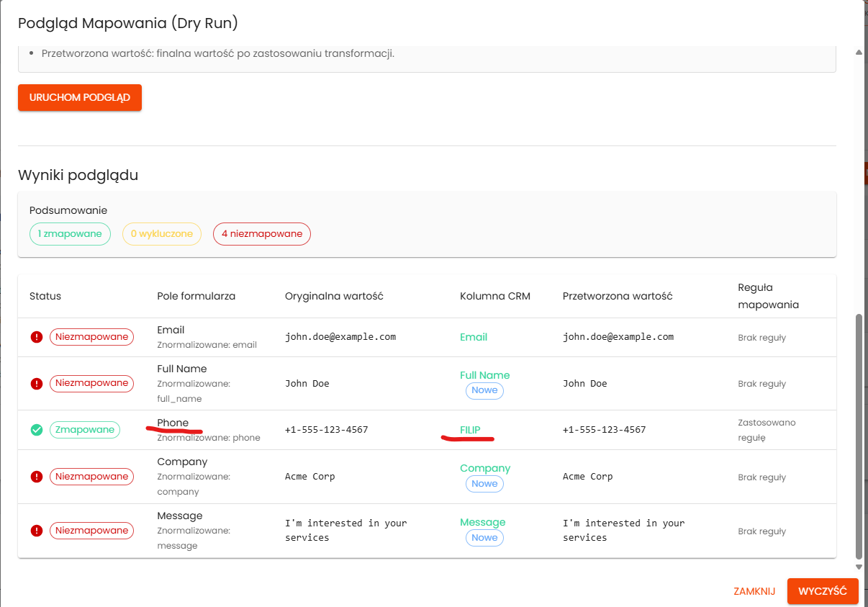Click the scrollbar up arrow
Image resolution: width=868 pixels, height=607 pixels.
click(x=858, y=53)
